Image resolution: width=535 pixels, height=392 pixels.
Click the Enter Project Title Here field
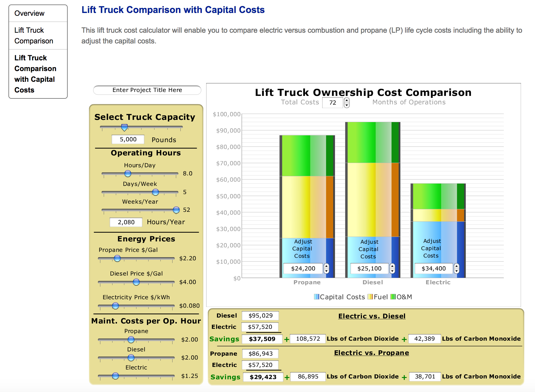pos(147,90)
